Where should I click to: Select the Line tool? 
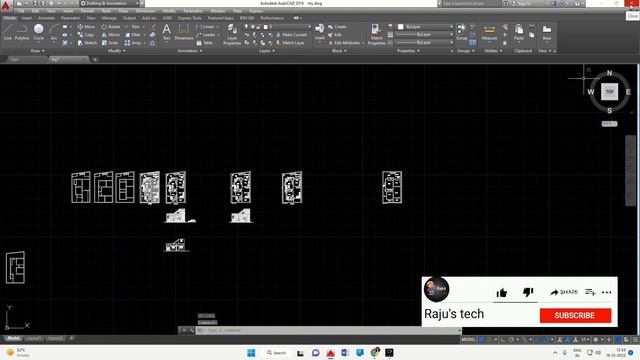[x=8, y=32]
